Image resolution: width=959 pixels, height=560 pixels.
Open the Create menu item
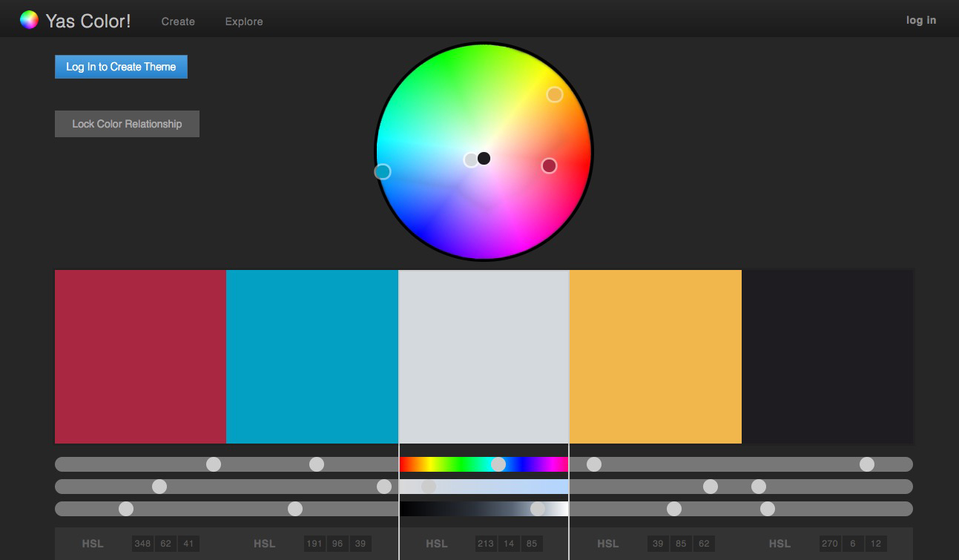point(178,22)
